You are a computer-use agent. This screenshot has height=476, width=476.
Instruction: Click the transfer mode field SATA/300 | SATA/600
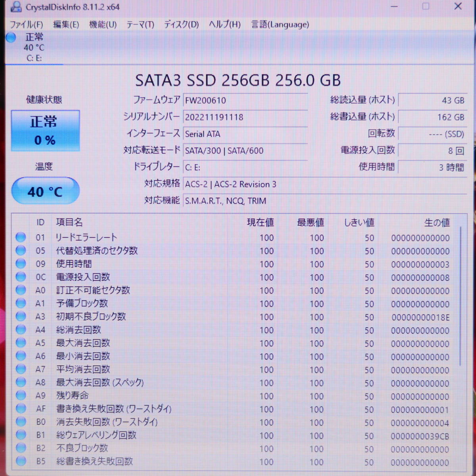click(x=246, y=151)
